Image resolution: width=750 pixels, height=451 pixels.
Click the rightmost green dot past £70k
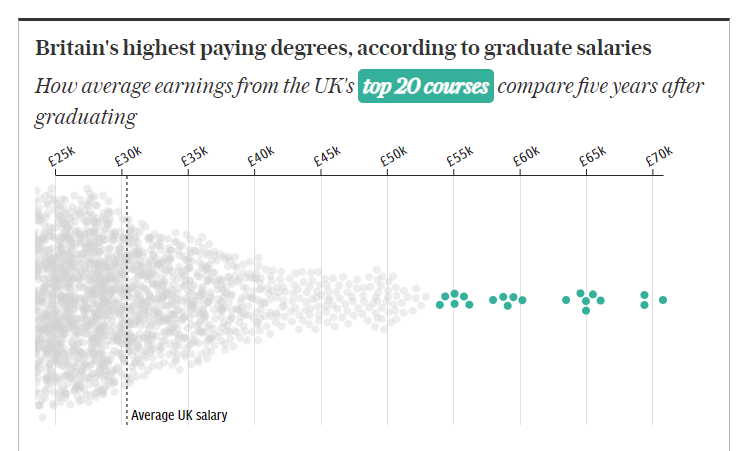(663, 300)
